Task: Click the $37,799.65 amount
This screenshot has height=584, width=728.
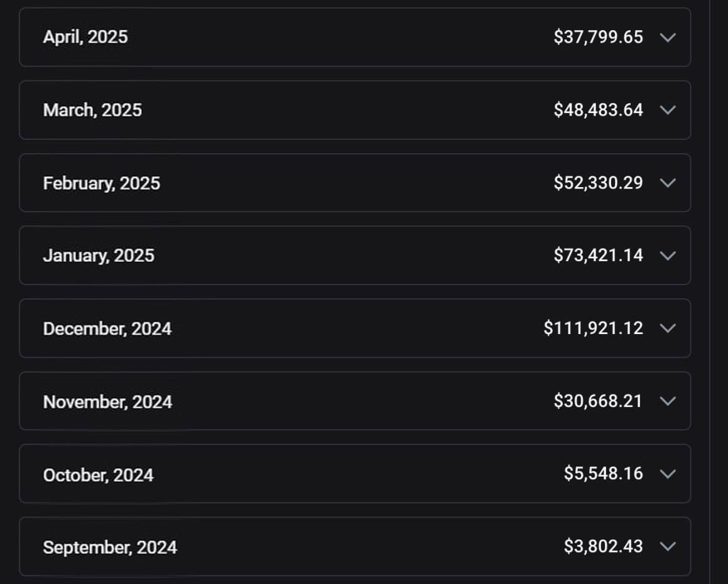Action: click(x=599, y=36)
